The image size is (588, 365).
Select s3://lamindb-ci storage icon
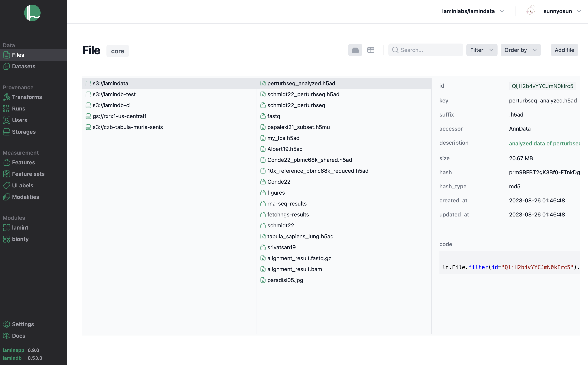(88, 105)
